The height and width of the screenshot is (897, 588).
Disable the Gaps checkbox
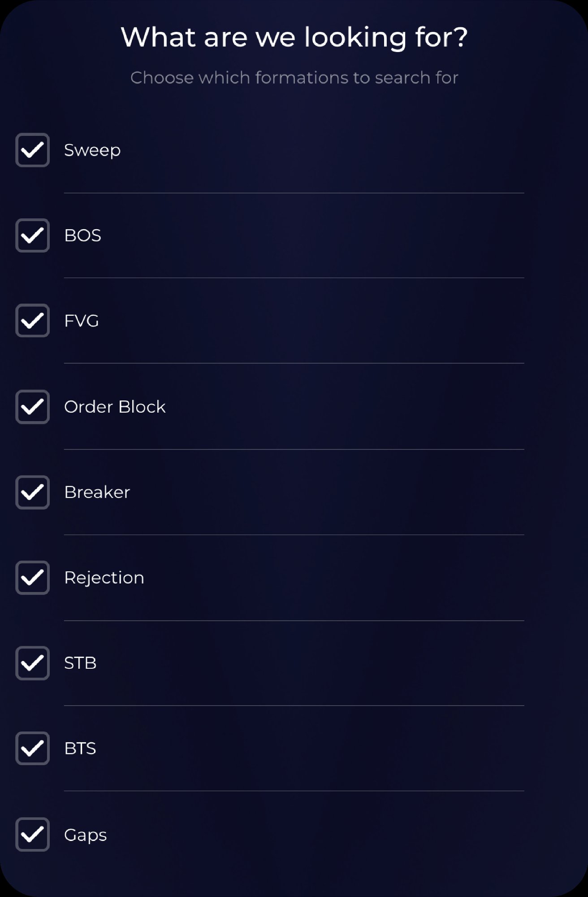pyautogui.click(x=32, y=835)
